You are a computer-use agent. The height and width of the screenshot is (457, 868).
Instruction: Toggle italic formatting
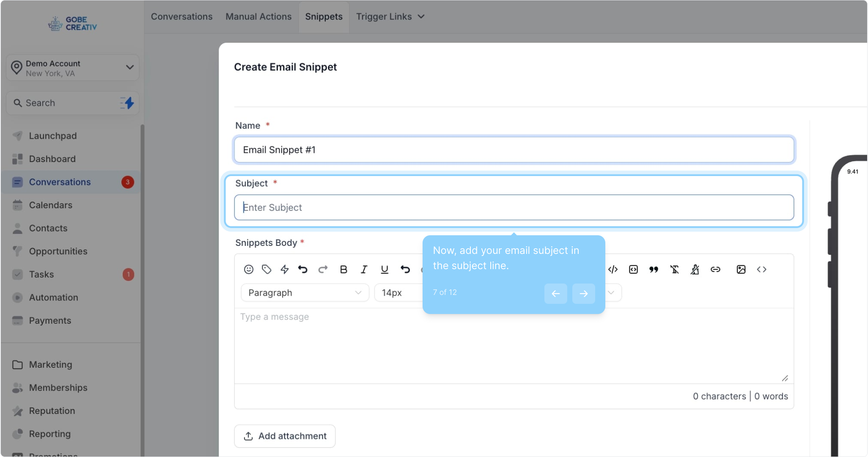click(x=364, y=270)
